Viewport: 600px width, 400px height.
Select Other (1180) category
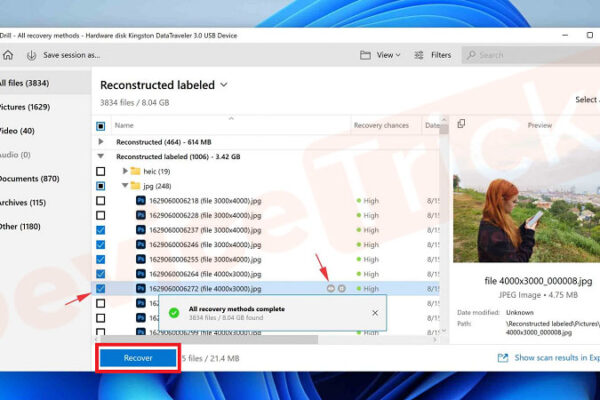click(20, 227)
